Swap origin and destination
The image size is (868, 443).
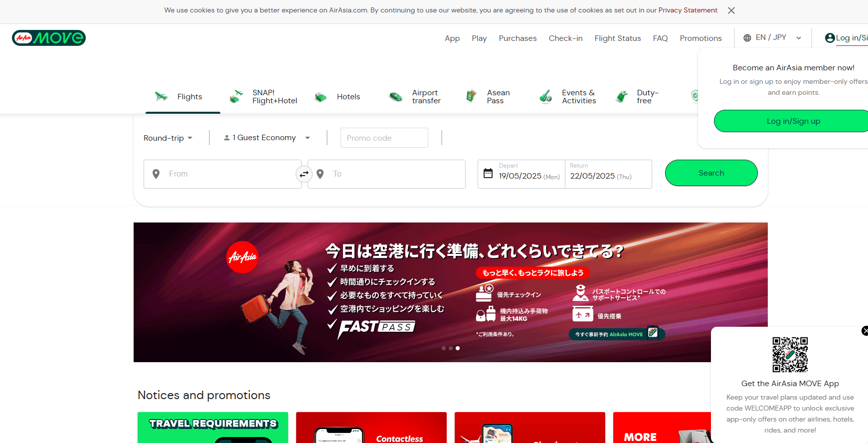point(304,174)
